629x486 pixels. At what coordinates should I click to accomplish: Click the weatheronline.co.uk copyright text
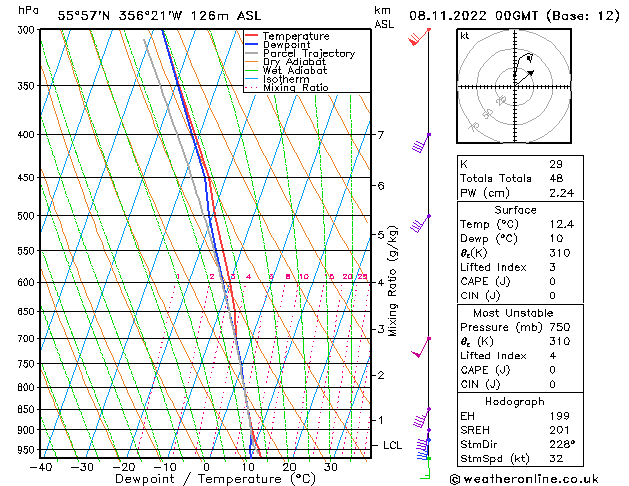click(524, 479)
